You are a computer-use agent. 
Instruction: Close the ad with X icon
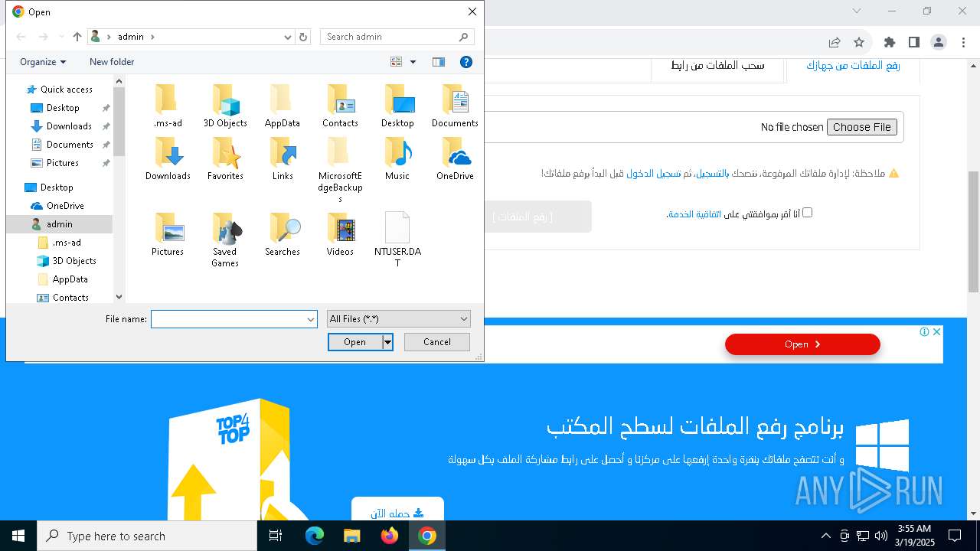coord(936,331)
